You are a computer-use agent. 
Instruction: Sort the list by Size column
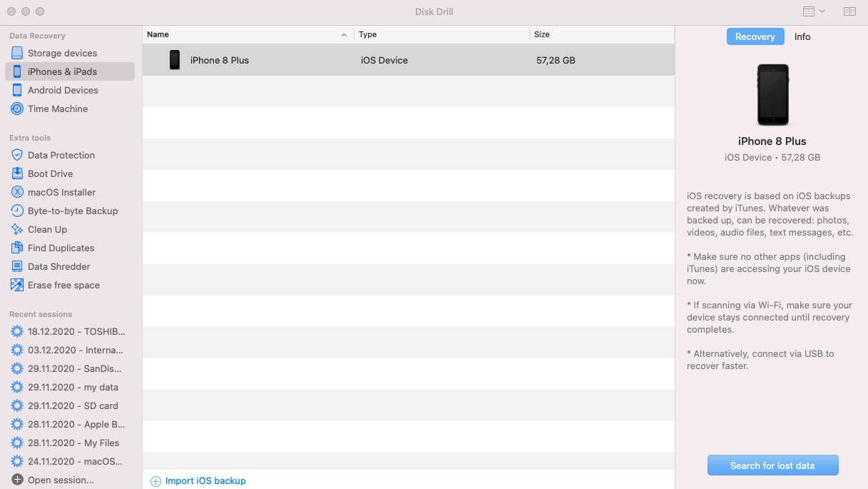[x=602, y=34]
